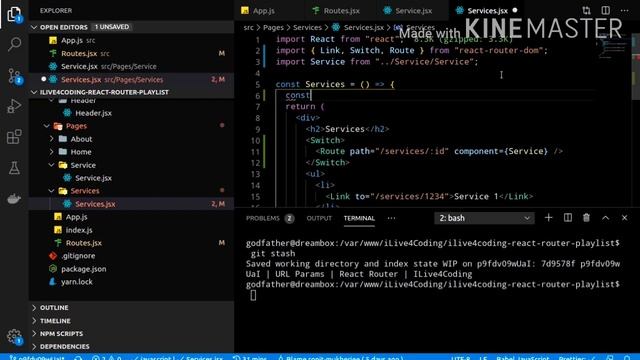This screenshot has height=360, width=640.
Task: Collapse the OPEN EDITORS section
Action: (34, 27)
